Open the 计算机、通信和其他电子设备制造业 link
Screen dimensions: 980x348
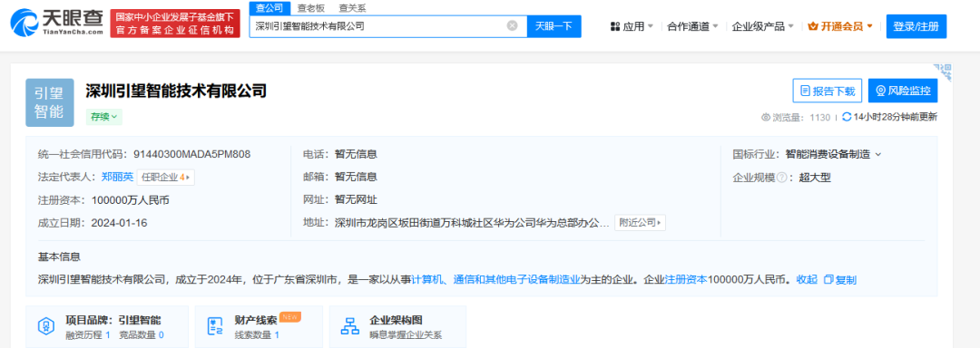click(x=496, y=280)
